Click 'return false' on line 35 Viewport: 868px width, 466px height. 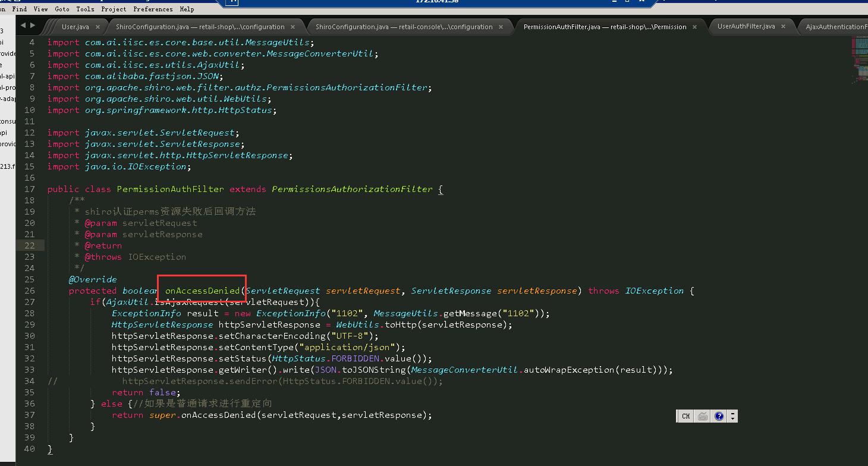point(144,392)
